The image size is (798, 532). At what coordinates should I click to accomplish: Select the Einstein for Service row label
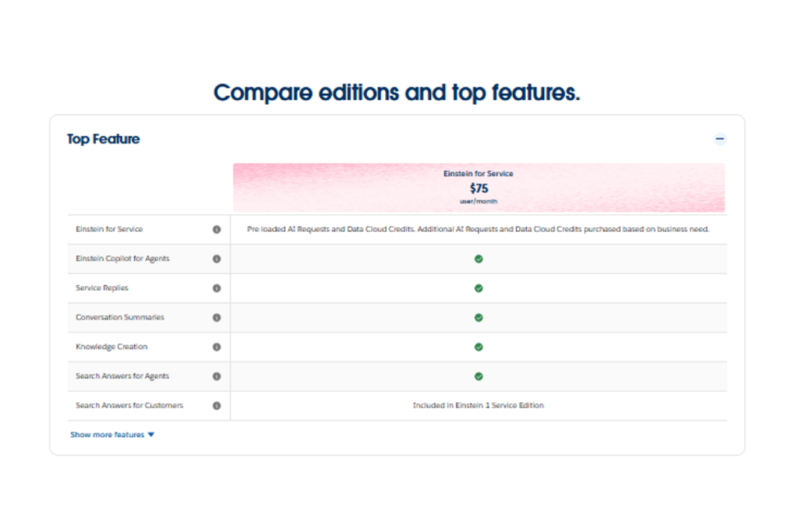coord(109,229)
